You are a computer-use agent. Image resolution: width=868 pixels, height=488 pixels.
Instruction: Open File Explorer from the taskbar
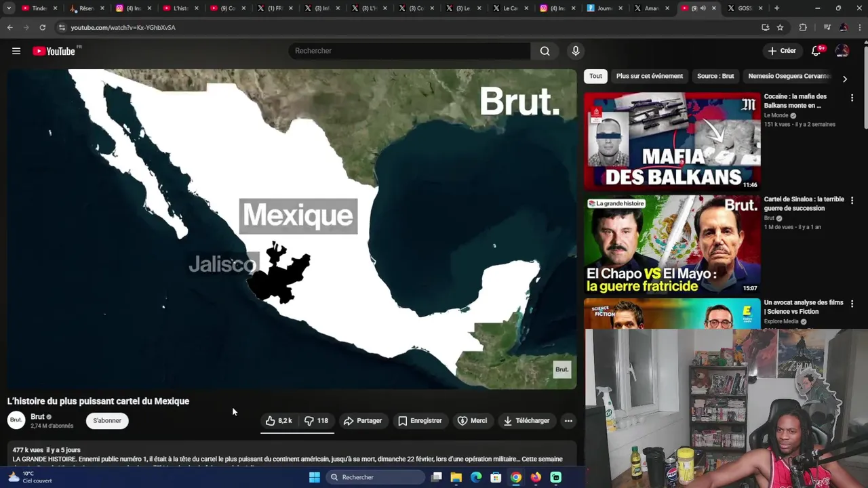pyautogui.click(x=456, y=477)
